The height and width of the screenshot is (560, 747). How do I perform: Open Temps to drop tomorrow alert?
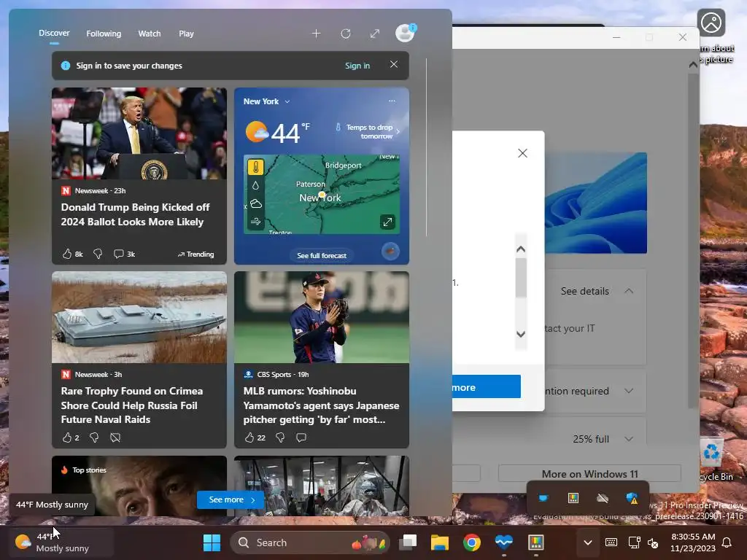tap(368, 131)
